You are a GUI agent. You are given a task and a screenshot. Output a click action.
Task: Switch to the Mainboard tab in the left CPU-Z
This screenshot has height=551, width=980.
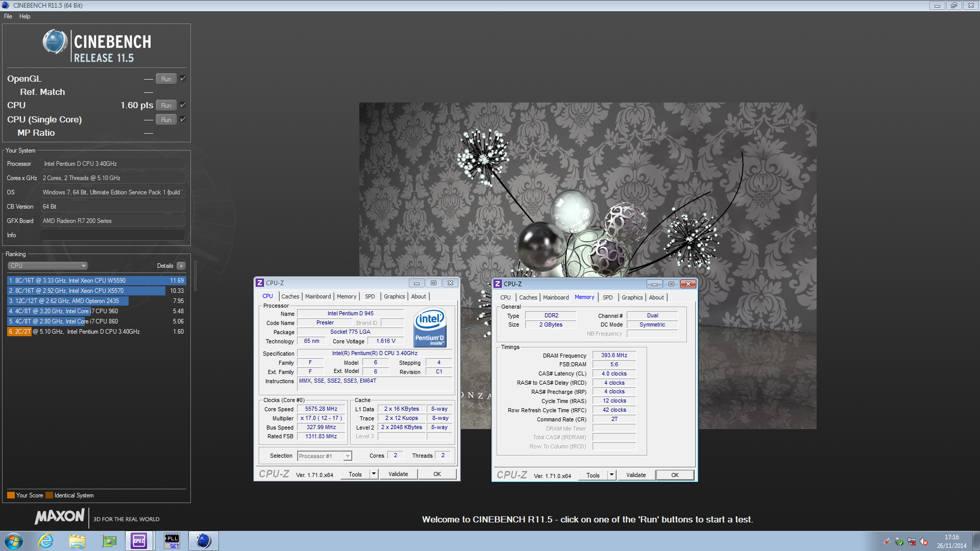(x=318, y=296)
